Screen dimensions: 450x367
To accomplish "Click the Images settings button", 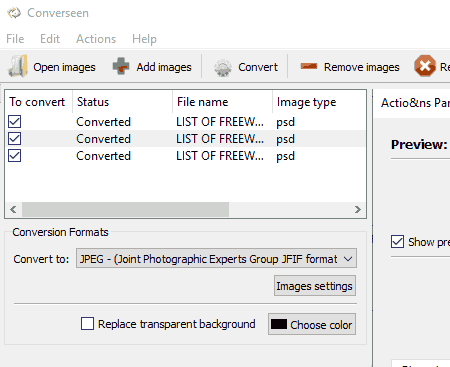I will pos(315,286).
